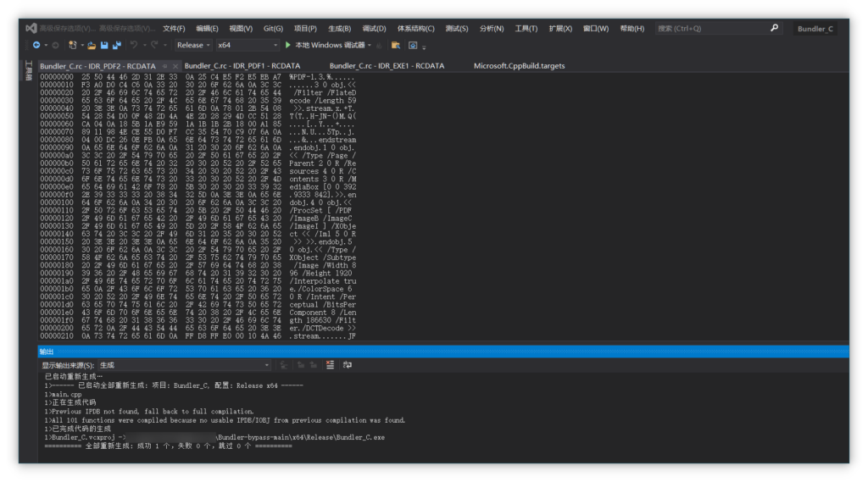Click the Visual Studio logo icon
Screen dimensions: 868x482
click(31, 28)
